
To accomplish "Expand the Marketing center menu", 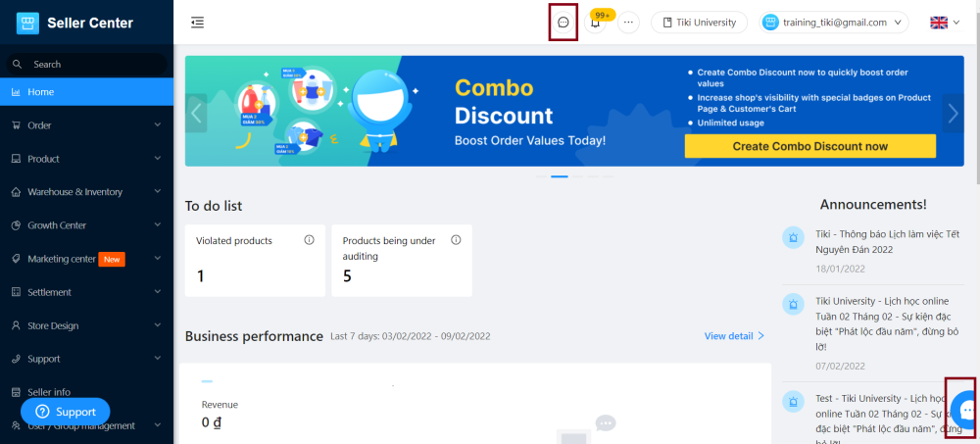I will click(87, 259).
